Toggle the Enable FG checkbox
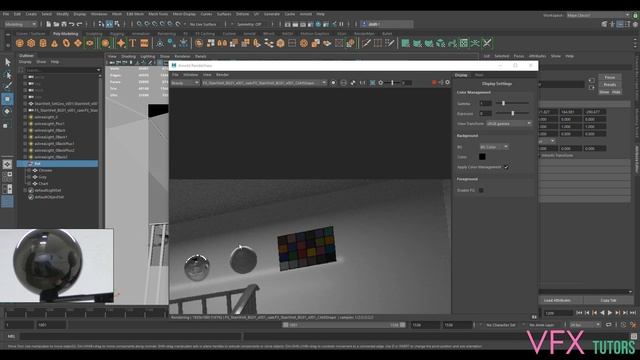640x360 pixels. [481, 190]
